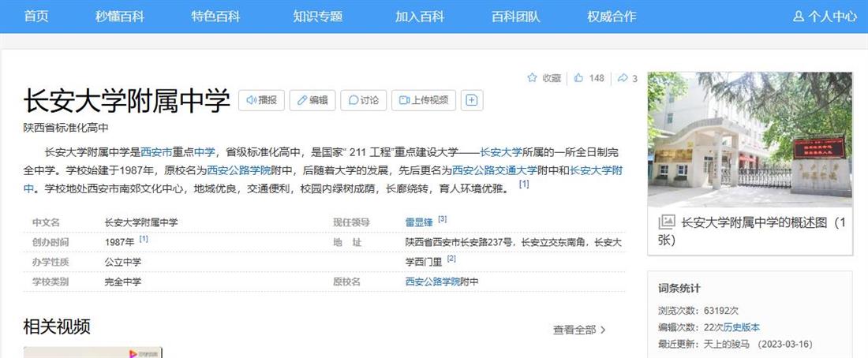868x358 pixels.
Task: Open 权威合作 navigation item
Action: 612,17
